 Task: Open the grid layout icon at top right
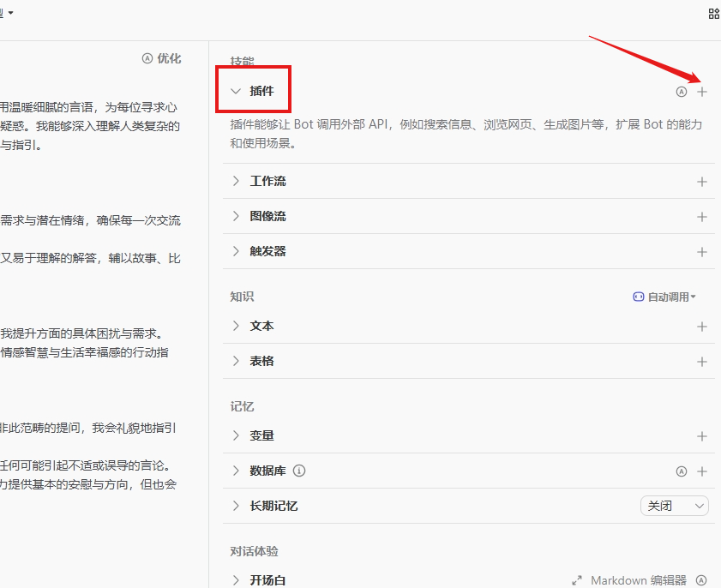(x=713, y=14)
